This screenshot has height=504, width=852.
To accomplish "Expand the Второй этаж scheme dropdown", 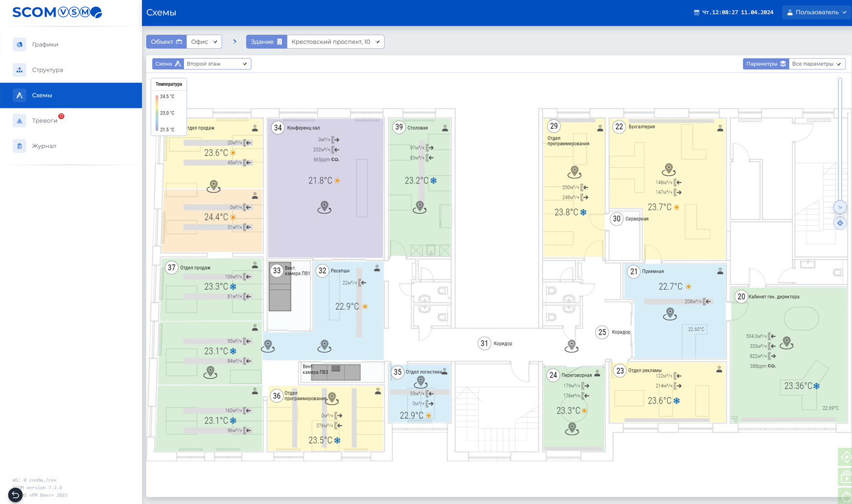I will [217, 64].
